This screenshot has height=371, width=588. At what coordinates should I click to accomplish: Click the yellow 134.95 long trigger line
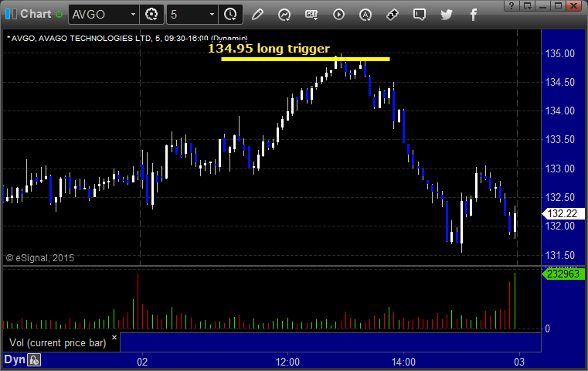[305, 59]
